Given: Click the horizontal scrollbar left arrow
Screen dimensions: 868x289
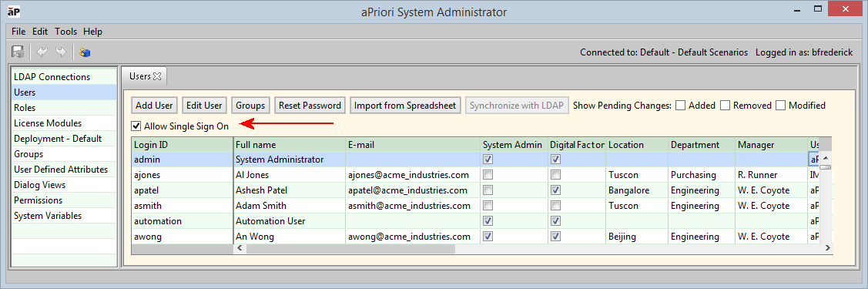Looking at the screenshot, I should [x=240, y=249].
